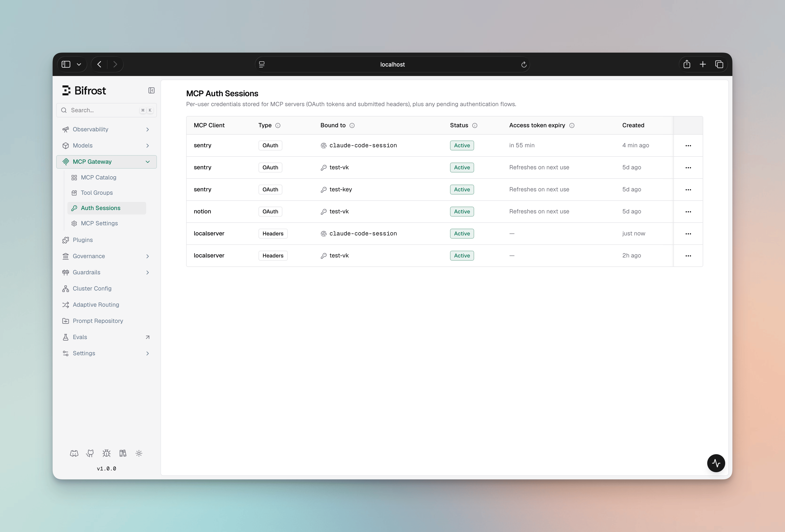Open actions menu for notion row
This screenshot has width=785, height=532.
pyautogui.click(x=688, y=212)
